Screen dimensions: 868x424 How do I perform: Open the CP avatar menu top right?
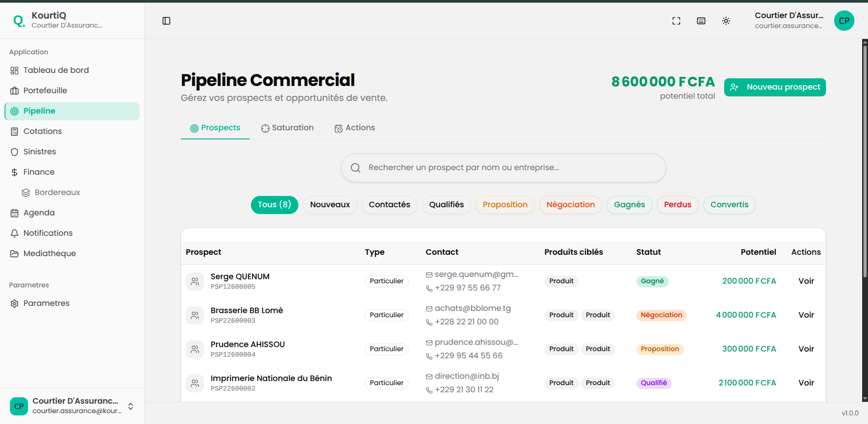click(844, 21)
